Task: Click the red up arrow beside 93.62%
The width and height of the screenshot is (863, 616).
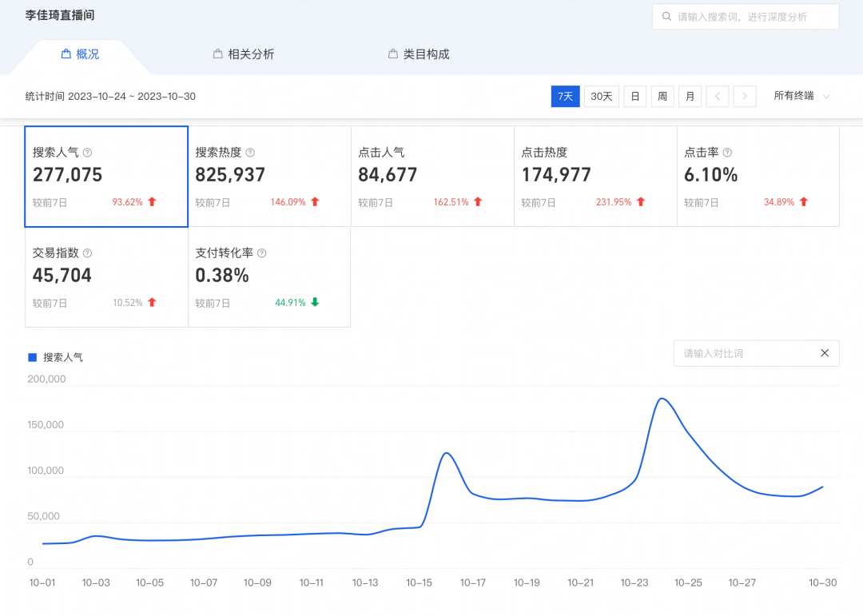Action: [153, 202]
